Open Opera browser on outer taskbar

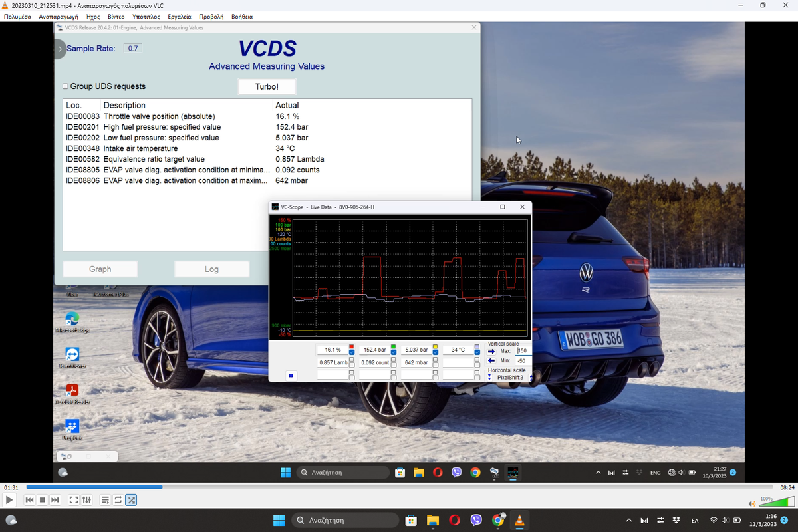[454, 520]
